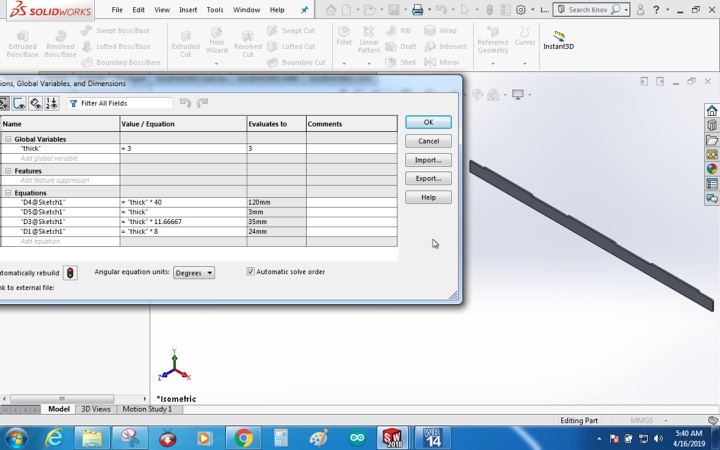This screenshot has height=450, width=720.
Task: Click the horizontal scrollbar in feature tree panel
Action: (62, 399)
